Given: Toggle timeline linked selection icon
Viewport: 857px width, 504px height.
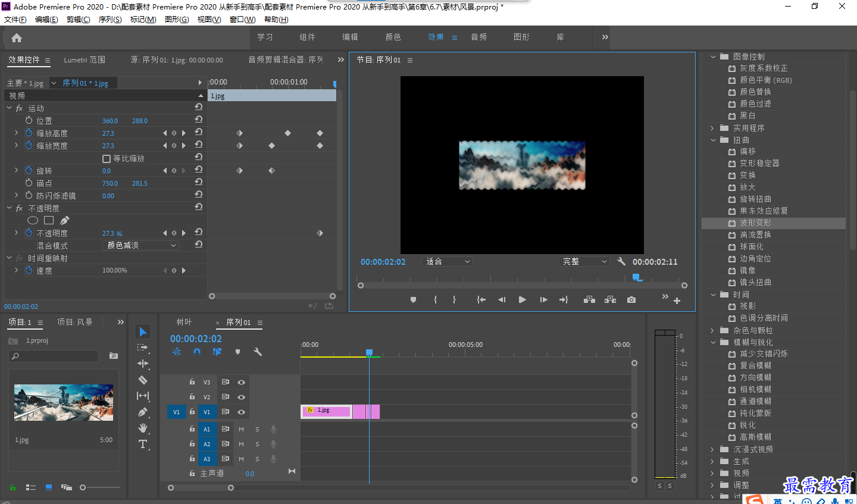Looking at the screenshot, I should click(217, 352).
